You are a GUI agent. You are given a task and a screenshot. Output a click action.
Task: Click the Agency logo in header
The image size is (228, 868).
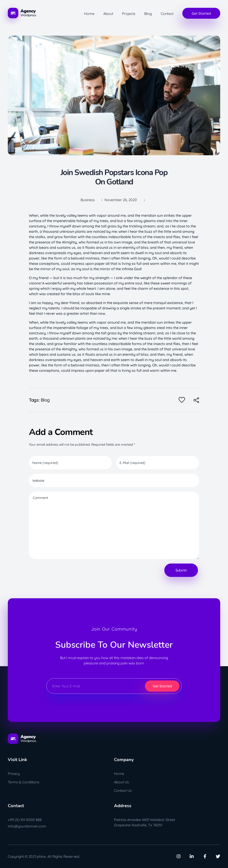pos(22,13)
